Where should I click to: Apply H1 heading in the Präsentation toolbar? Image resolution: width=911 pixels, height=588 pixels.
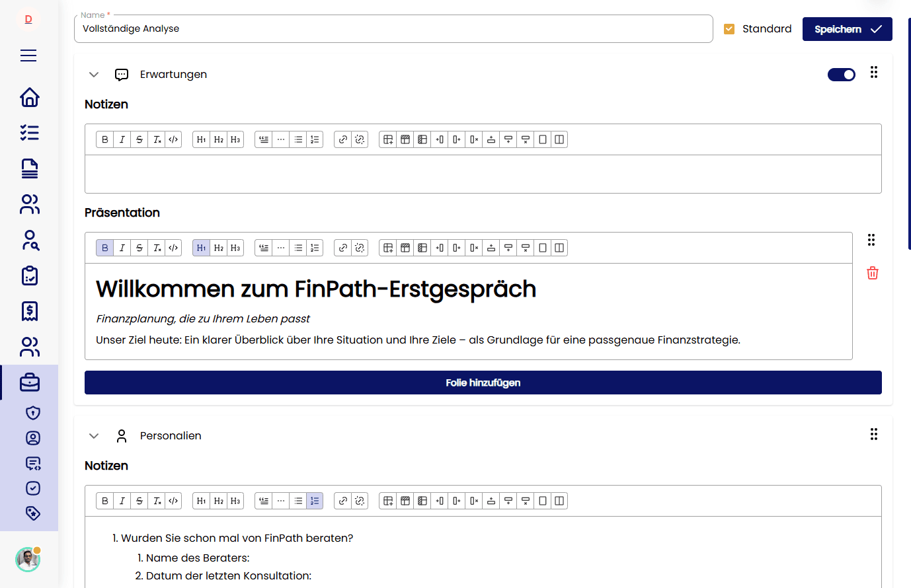pos(201,247)
